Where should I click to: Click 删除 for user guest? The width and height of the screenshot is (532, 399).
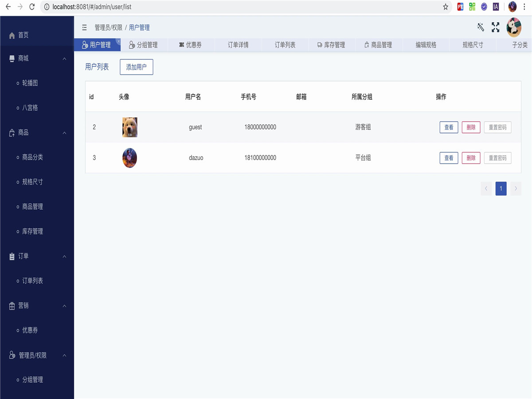pos(471,127)
